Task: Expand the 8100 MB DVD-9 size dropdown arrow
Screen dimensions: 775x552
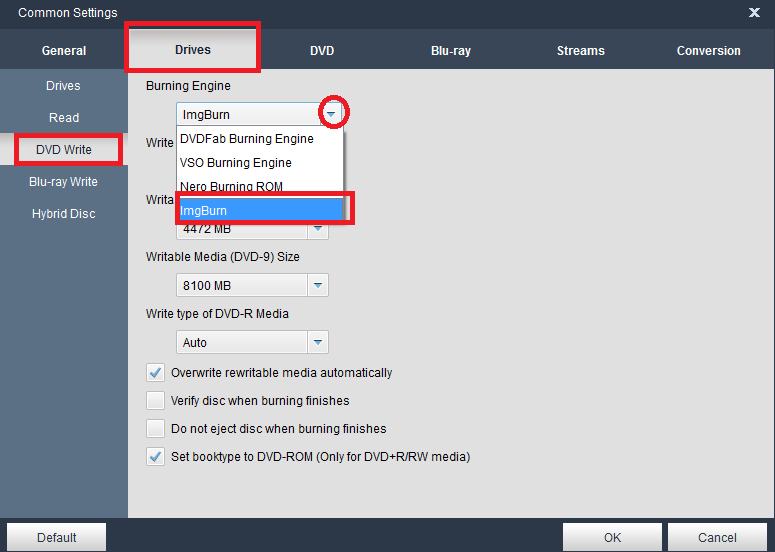Action: [318, 285]
